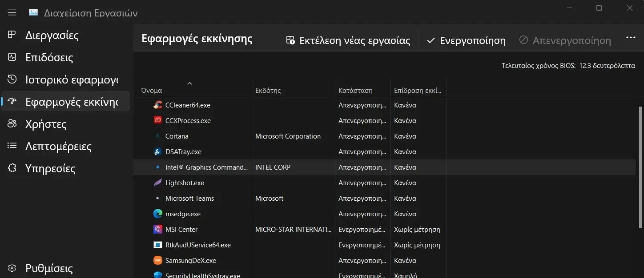Click the SamsungDeX.exe orange icon
Image resolution: width=644 pixels, height=278 pixels.
pyautogui.click(x=157, y=261)
